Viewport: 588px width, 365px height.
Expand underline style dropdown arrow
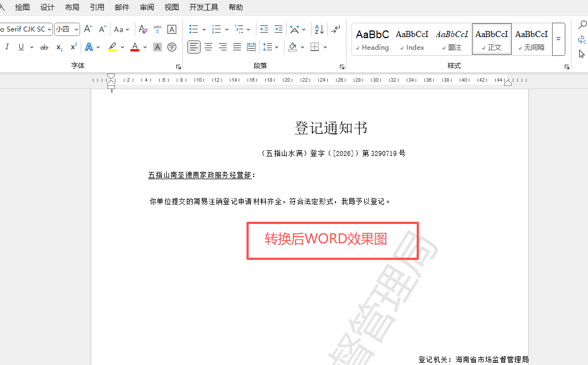point(32,47)
